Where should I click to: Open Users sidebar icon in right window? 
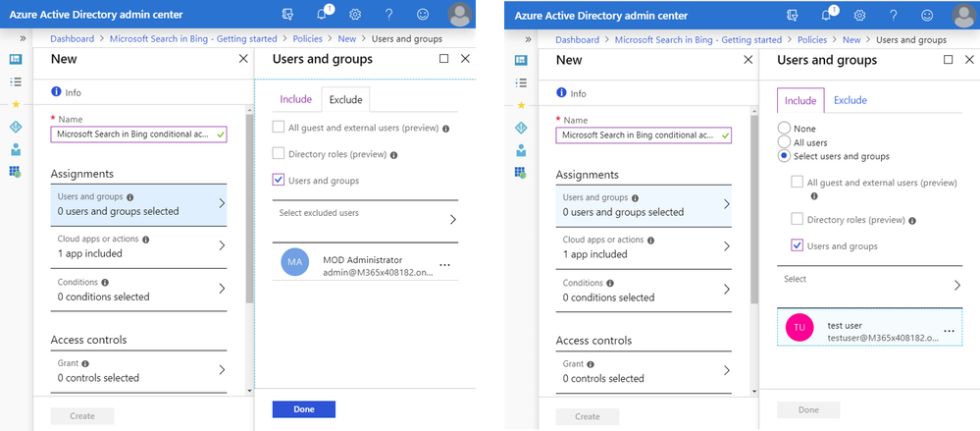520,150
